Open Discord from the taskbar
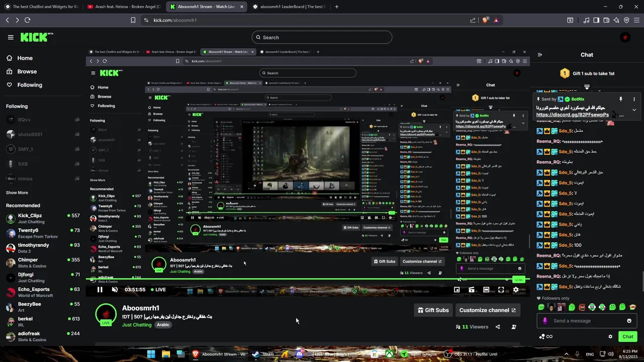644x362 pixels. pyautogui.click(x=299, y=354)
